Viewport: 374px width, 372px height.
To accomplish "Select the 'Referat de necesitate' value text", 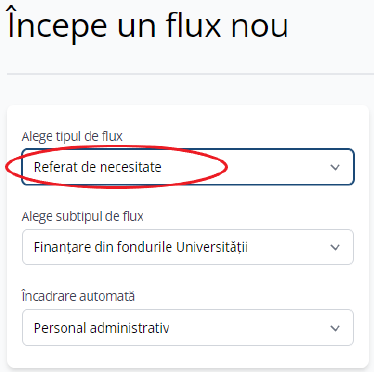I will click(x=98, y=167).
